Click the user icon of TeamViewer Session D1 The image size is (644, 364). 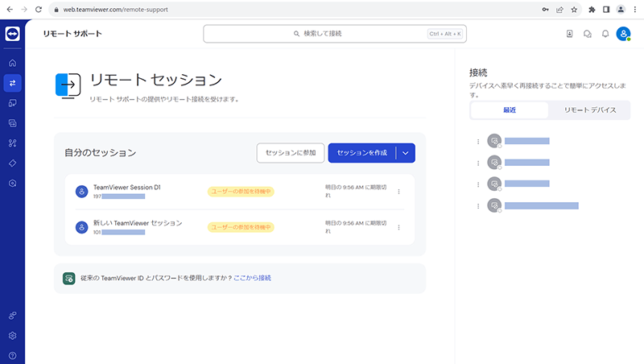pos(82,192)
